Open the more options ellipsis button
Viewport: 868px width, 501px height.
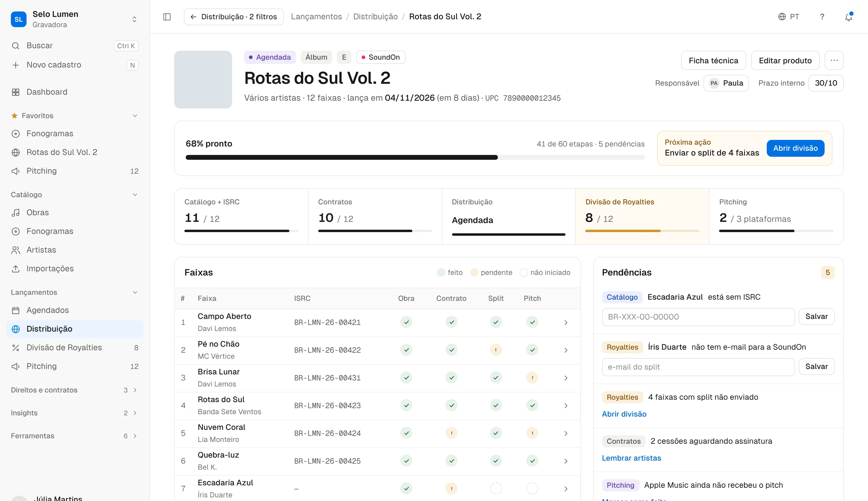pos(834,61)
